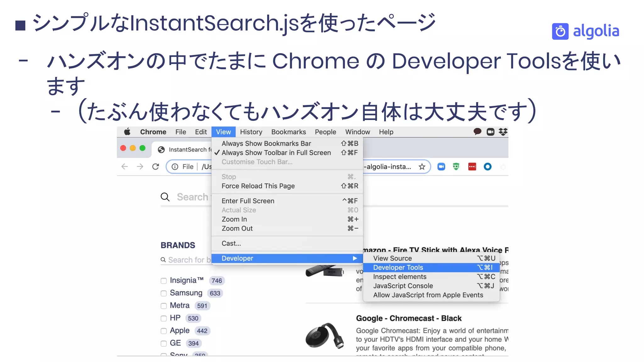Click the globe icon on InstantSearch tab

[x=161, y=150]
